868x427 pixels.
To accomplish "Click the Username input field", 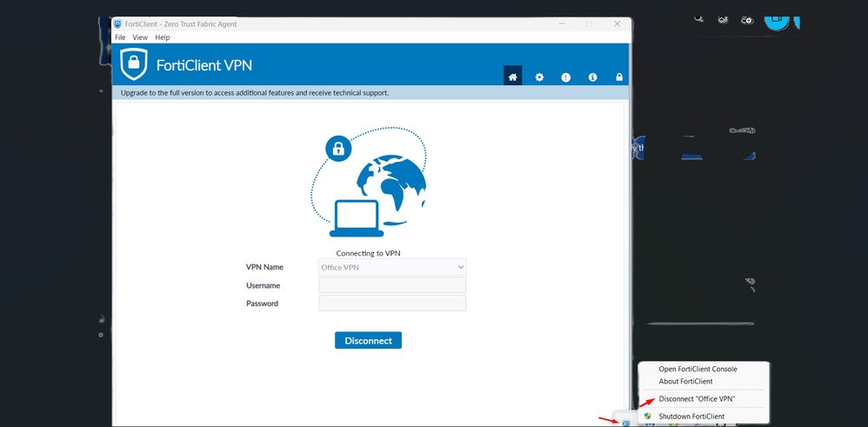I will (x=392, y=285).
